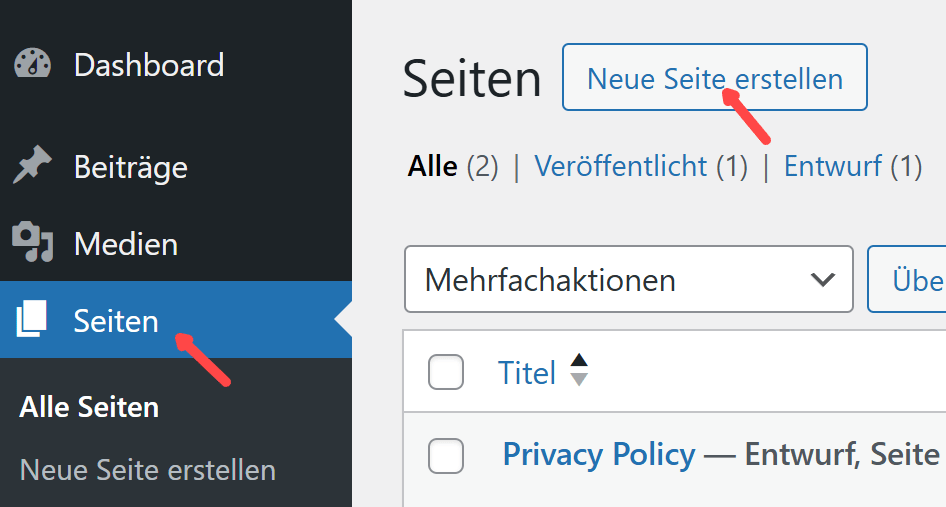Check the Privacy Policy row checkbox
This screenshot has height=507, width=946.
[x=446, y=456]
